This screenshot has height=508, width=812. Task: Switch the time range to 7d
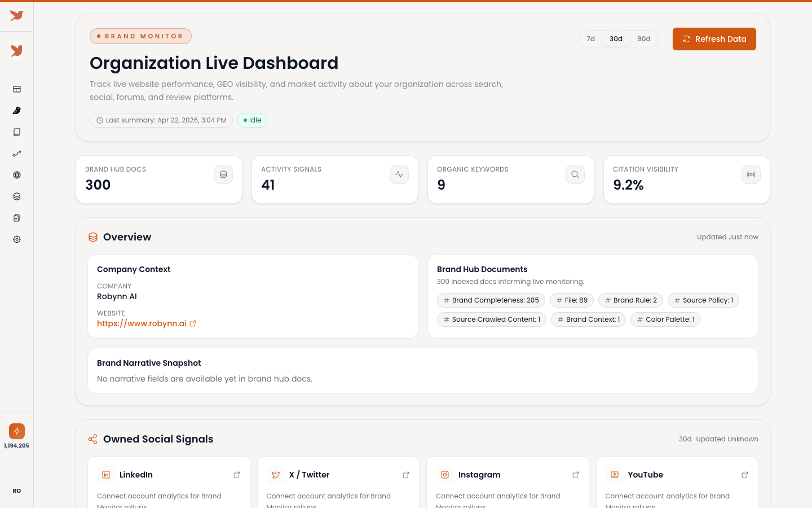[591, 39]
